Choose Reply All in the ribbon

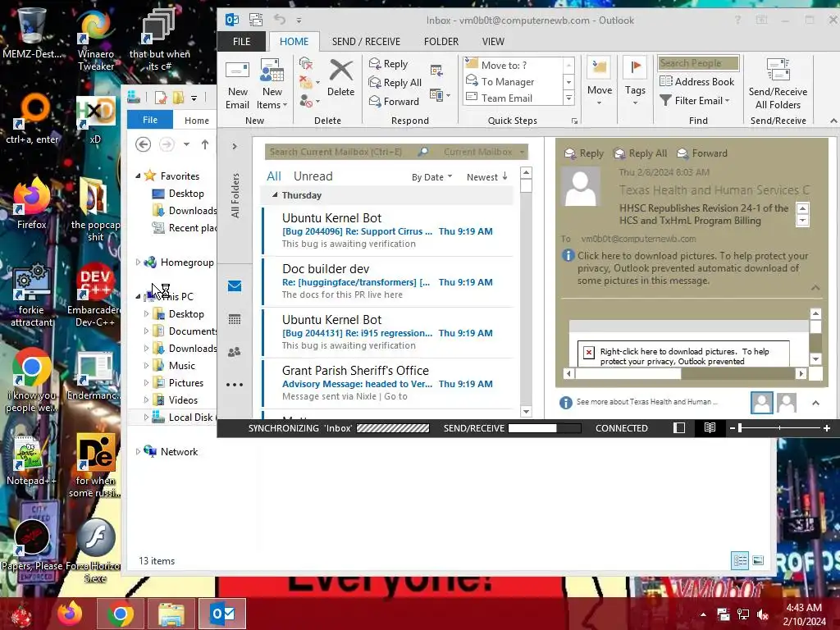pyautogui.click(x=395, y=83)
